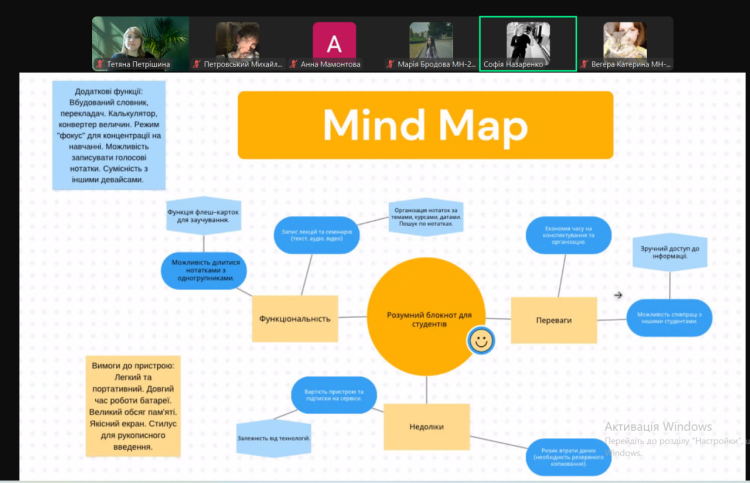Select Марія Бродова's video thumbnail
Image resolution: width=750 pixels, height=483 pixels.
click(431, 40)
